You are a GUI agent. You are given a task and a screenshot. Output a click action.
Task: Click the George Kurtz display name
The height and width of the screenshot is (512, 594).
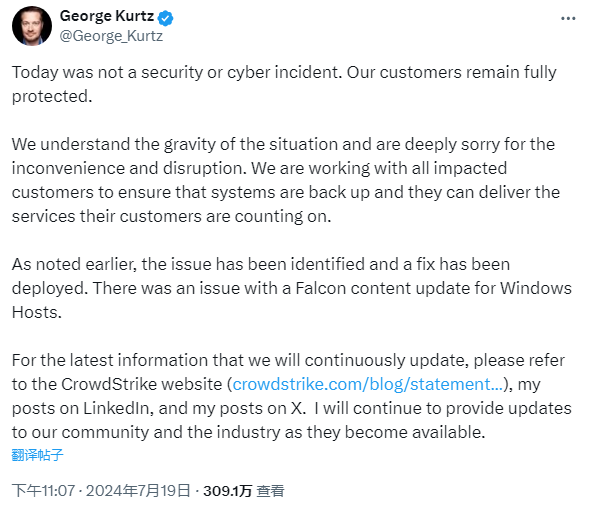coord(107,16)
